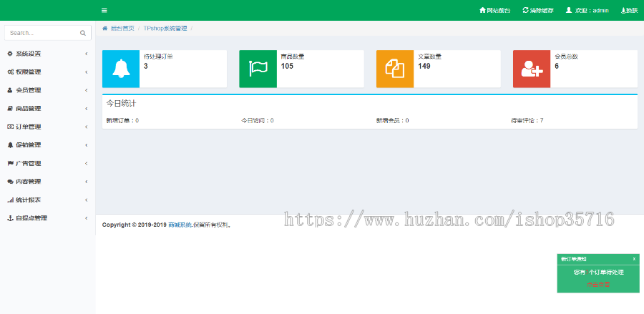
Task: Click the money icon of 订单管理
Action: (10, 127)
